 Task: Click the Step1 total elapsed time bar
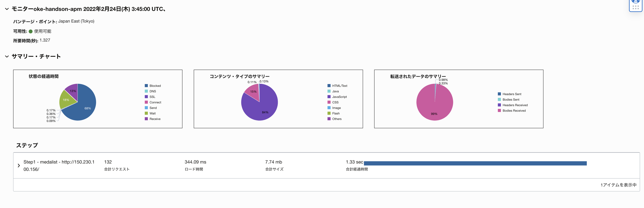click(x=475, y=163)
